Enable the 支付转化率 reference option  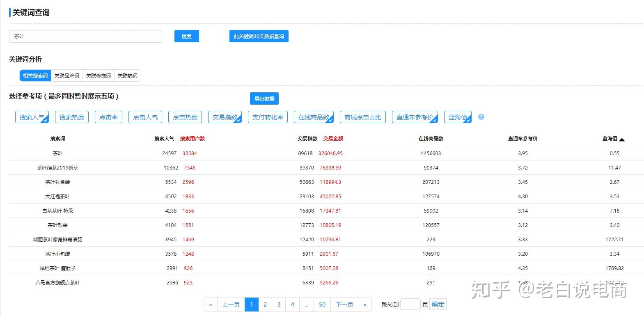click(268, 117)
